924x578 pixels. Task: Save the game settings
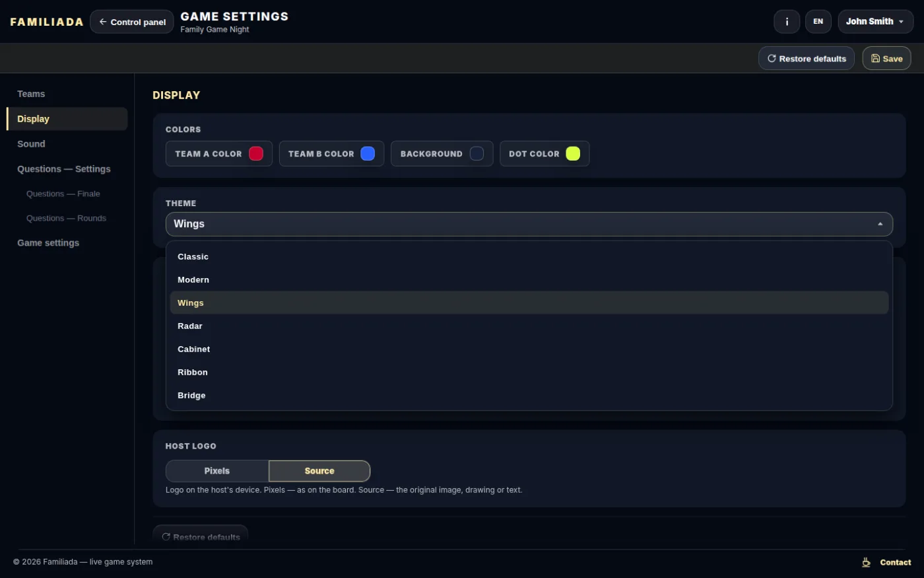[x=886, y=59]
